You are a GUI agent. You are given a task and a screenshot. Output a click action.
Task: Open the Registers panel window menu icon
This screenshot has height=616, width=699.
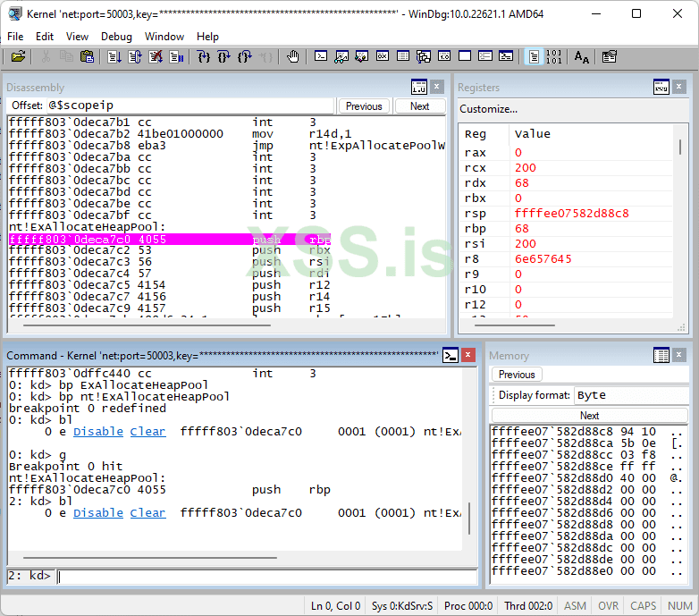pos(661,87)
